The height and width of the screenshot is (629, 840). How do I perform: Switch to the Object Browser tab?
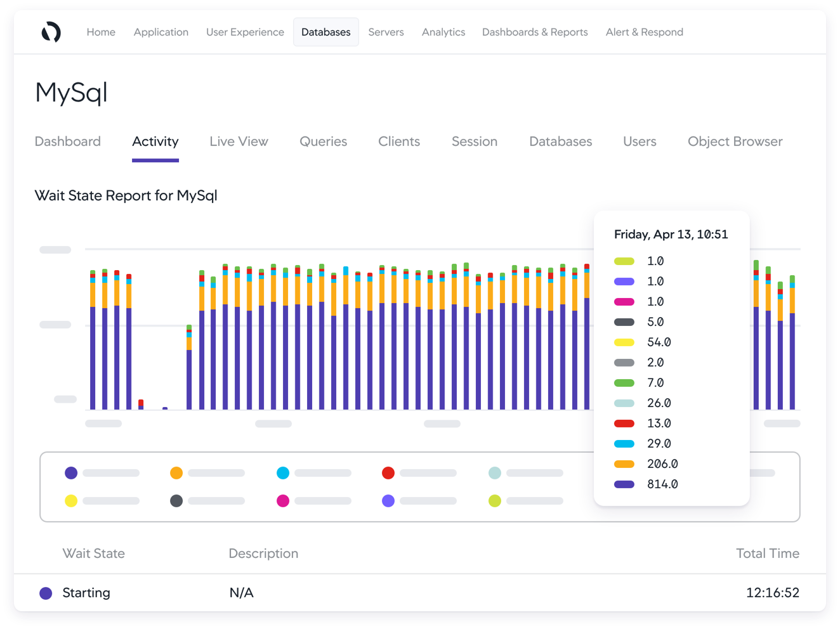click(x=735, y=141)
